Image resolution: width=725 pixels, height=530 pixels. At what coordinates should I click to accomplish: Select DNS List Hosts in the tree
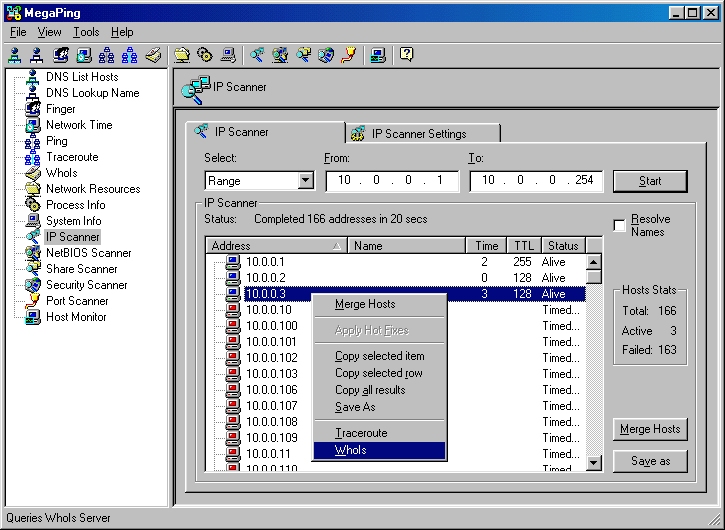[x=82, y=77]
